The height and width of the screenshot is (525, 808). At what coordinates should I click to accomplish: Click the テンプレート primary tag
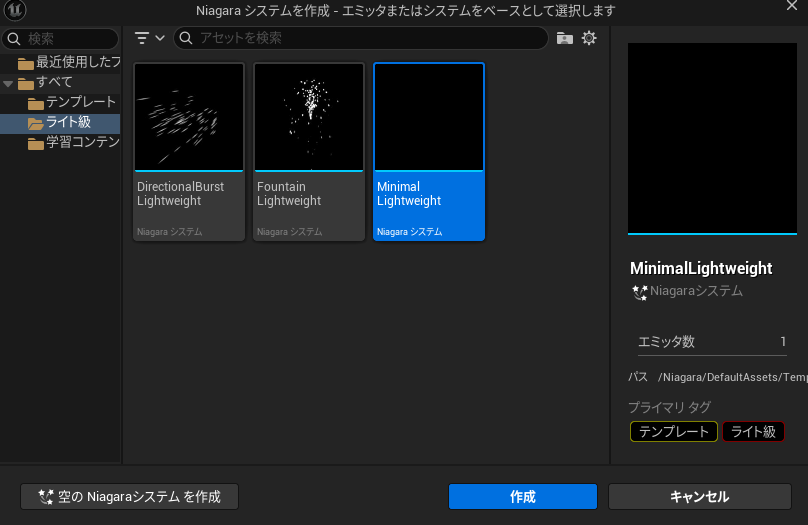point(673,432)
